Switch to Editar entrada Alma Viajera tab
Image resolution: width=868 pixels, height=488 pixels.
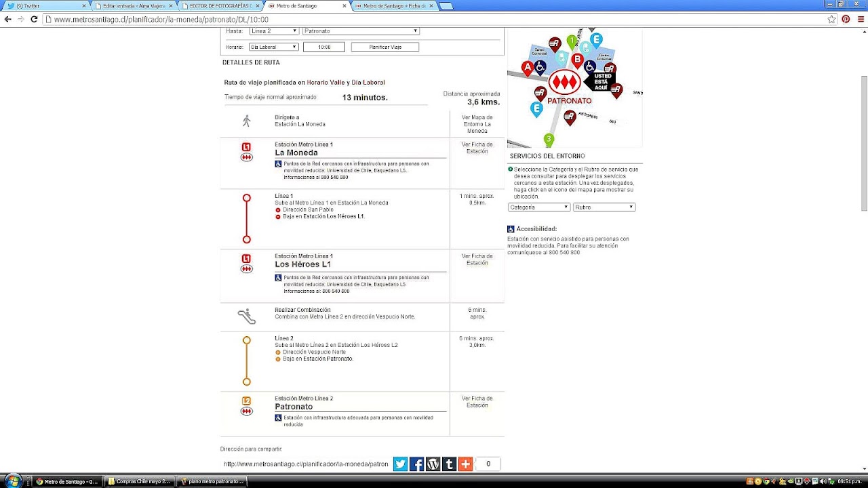coord(134,5)
